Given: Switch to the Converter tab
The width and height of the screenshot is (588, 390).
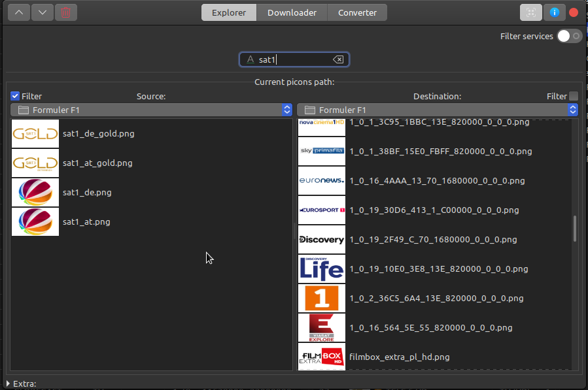Looking at the screenshot, I should [357, 12].
